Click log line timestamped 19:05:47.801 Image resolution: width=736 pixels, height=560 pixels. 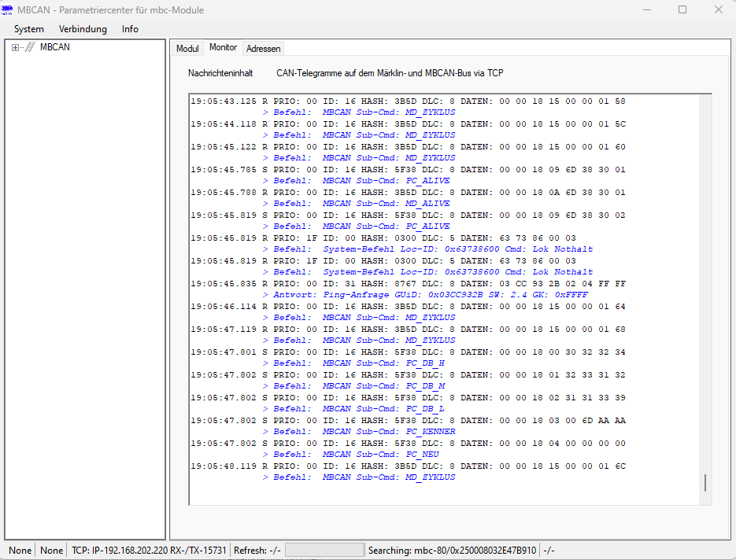point(408,352)
